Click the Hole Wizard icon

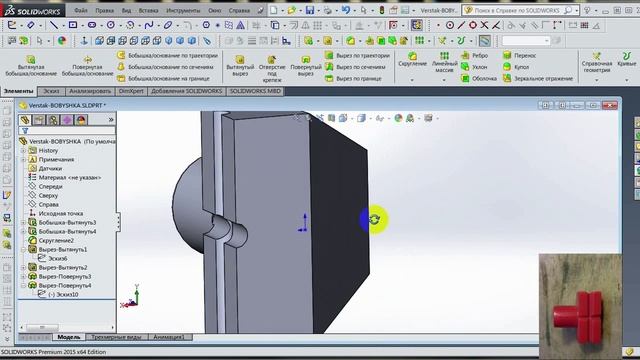(272, 60)
